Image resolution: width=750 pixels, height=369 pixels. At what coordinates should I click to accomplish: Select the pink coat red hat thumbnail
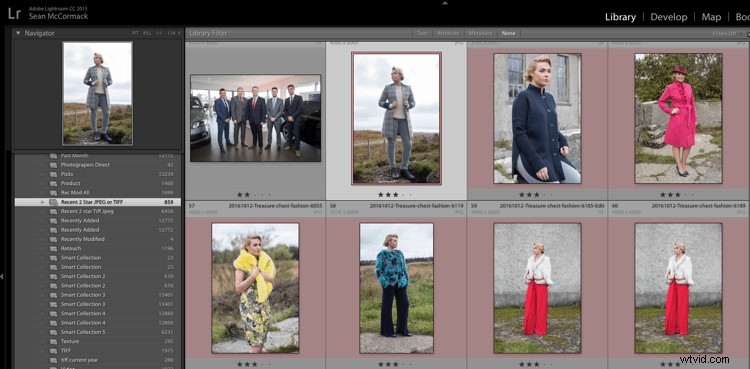pyautogui.click(x=678, y=118)
